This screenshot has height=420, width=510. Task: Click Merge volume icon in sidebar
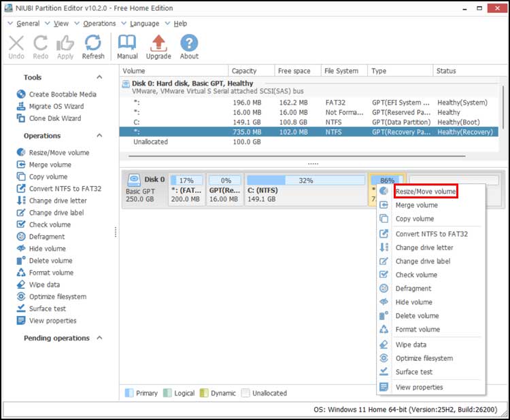21,164
